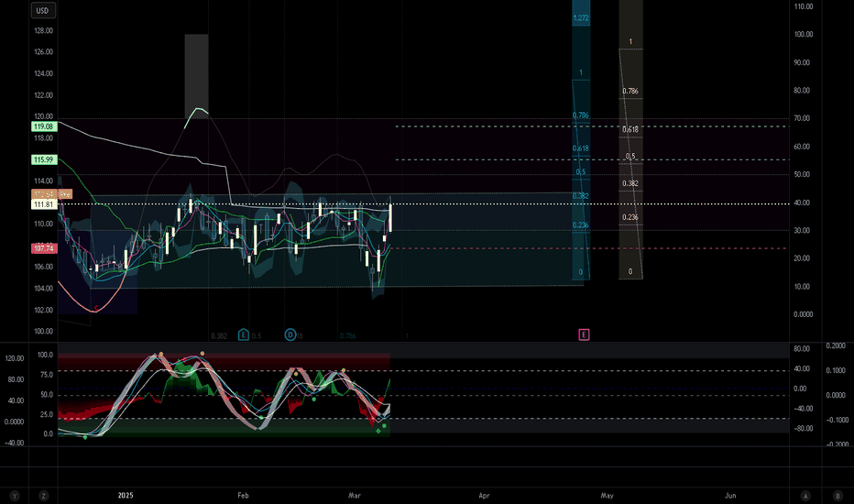
Task: Click the Z scale badge
Action: click(43, 495)
